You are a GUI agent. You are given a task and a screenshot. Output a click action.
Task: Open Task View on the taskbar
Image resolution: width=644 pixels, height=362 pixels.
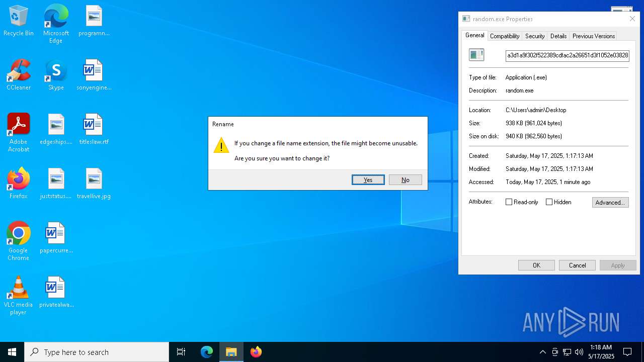[181, 352]
